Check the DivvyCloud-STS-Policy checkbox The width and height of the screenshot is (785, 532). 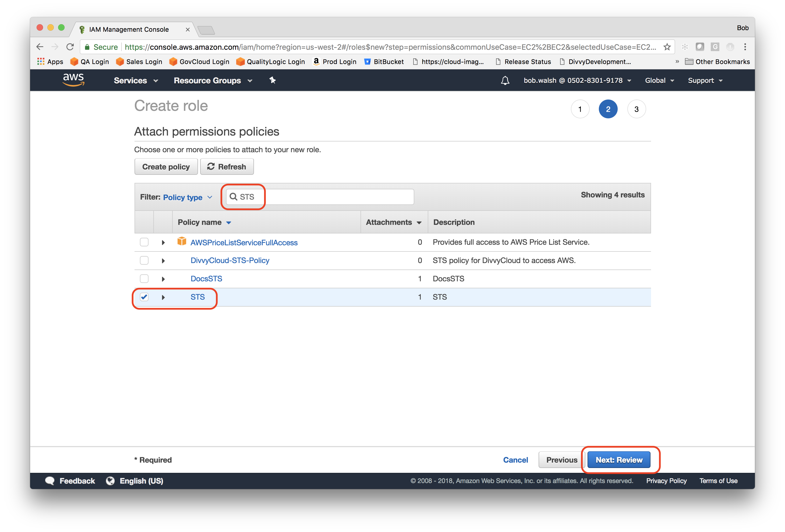pyautogui.click(x=144, y=260)
